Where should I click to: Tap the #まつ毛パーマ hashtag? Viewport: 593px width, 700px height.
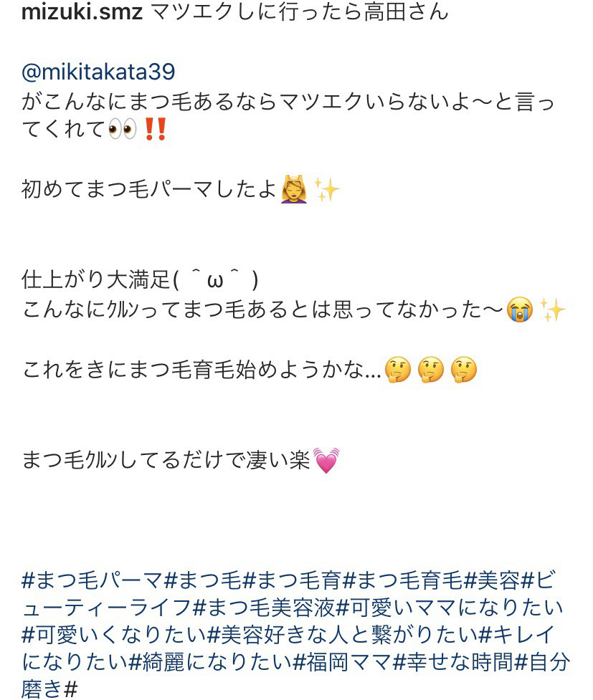pos(92,580)
